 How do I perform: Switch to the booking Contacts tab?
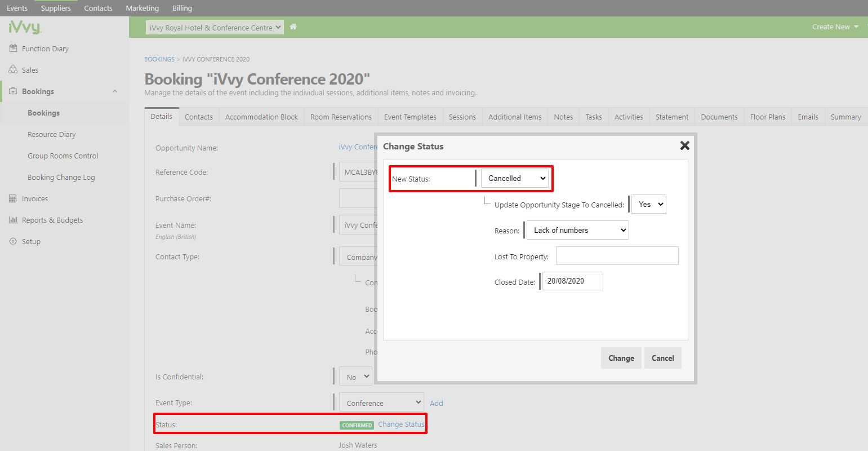(x=199, y=117)
